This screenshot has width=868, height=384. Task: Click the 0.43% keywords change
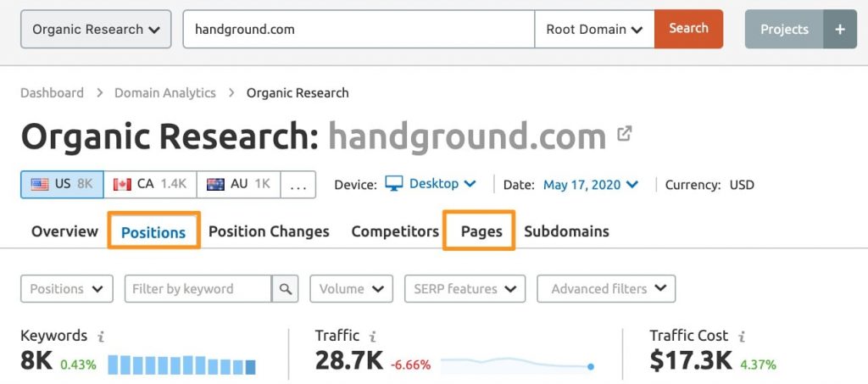click(78, 365)
